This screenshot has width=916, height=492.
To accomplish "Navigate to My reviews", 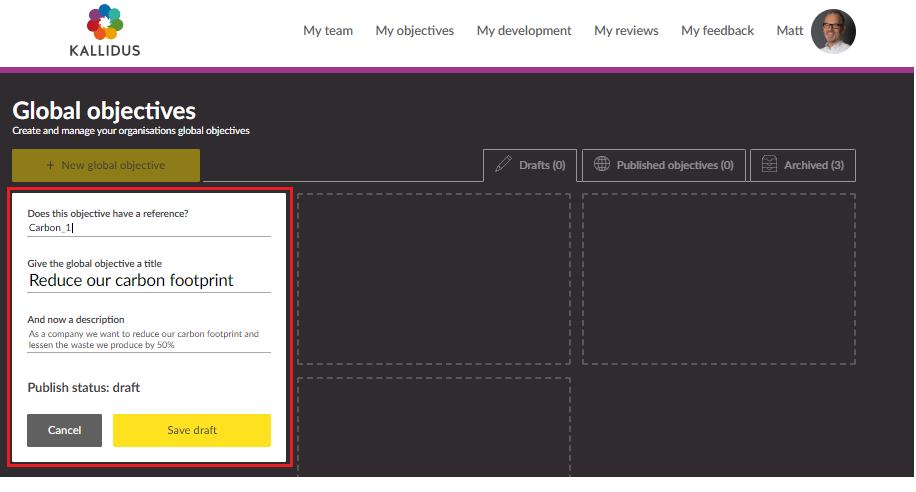I will pyautogui.click(x=626, y=31).
